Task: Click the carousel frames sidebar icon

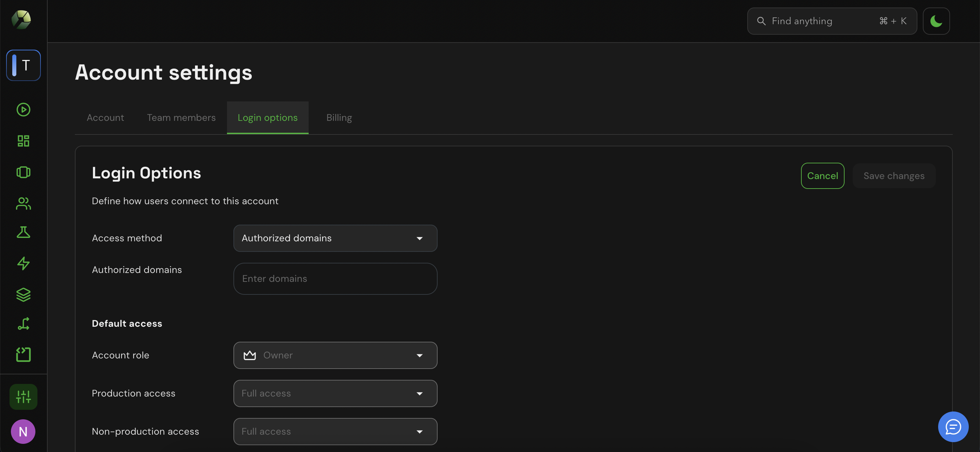Action: 23,172
